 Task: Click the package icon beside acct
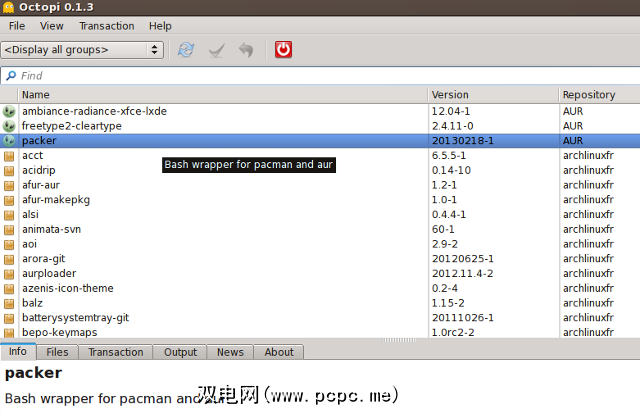point(9,156)
